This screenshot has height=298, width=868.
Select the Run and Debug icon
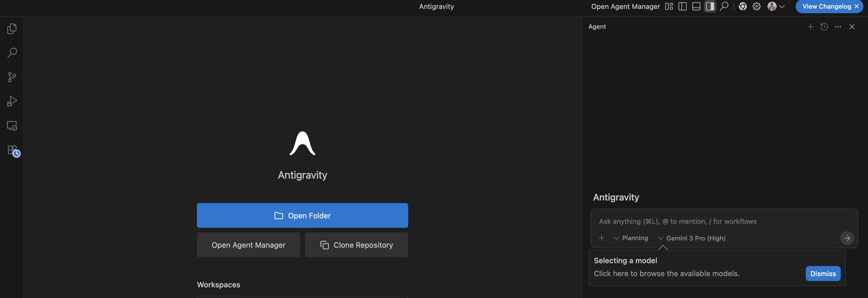click(12, 101)
